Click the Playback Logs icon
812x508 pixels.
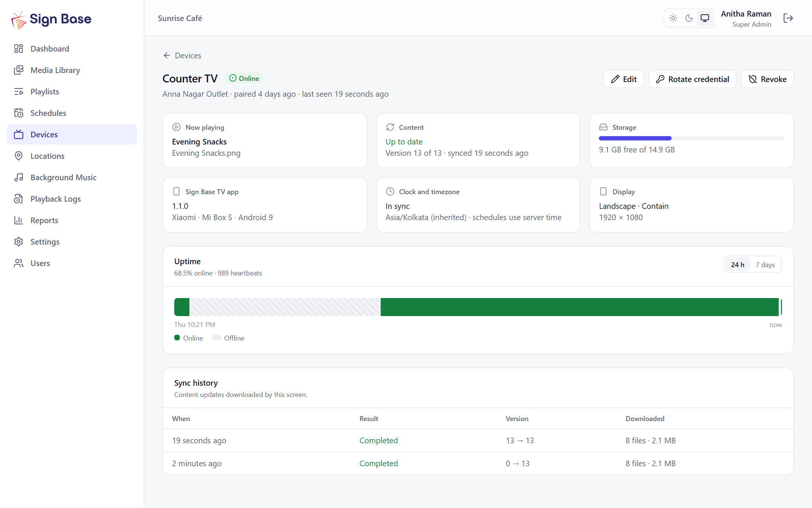point(19,199)
